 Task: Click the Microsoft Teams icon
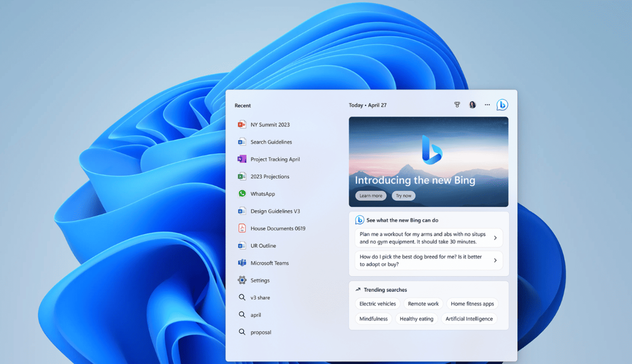click(242, 263)
